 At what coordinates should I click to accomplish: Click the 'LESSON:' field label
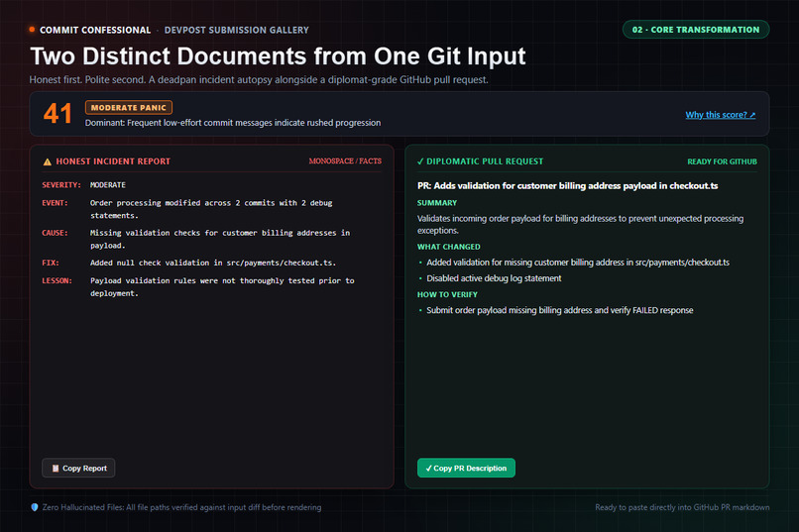pyautogui.click(x=57, y=280)
